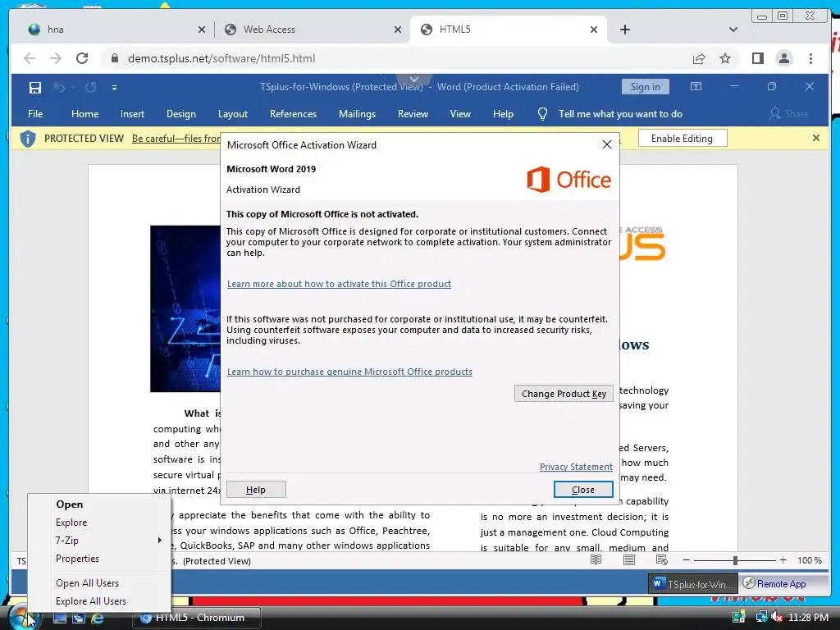The image size is (840, 630).
Task: Open the Privacy Statement link
Action: pos(576,467)
